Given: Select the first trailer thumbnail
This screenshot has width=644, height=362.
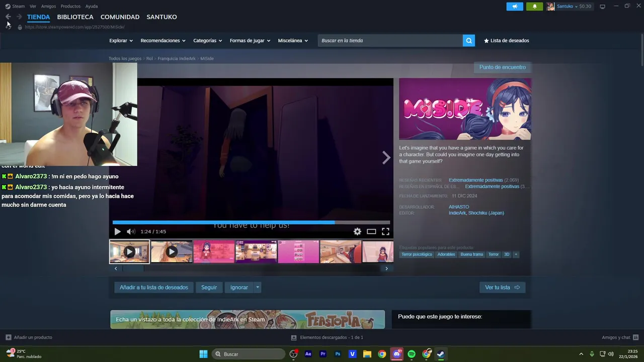Looking at the screenshot, I should tap(129, 252).
